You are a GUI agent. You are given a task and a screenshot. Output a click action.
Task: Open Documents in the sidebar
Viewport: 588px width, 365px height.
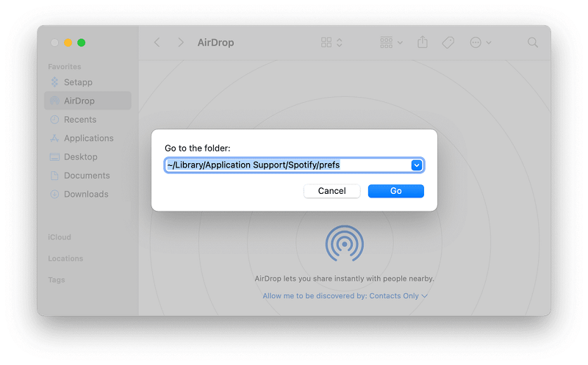87,176
